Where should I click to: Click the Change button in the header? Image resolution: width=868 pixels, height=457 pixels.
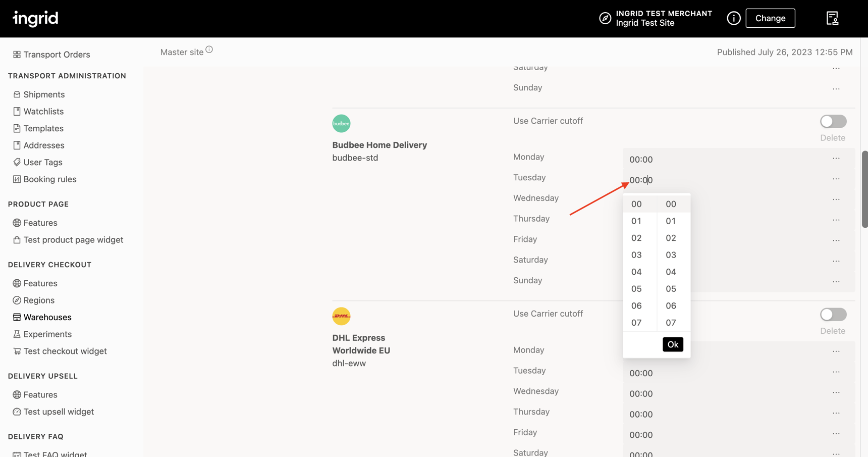click(770, 18)
